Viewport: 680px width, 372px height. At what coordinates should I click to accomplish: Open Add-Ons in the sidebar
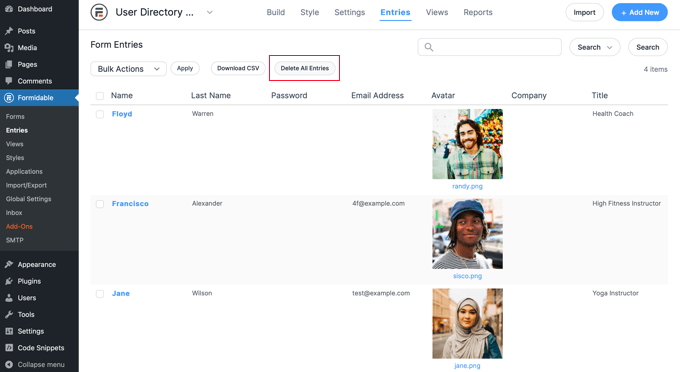20,226
